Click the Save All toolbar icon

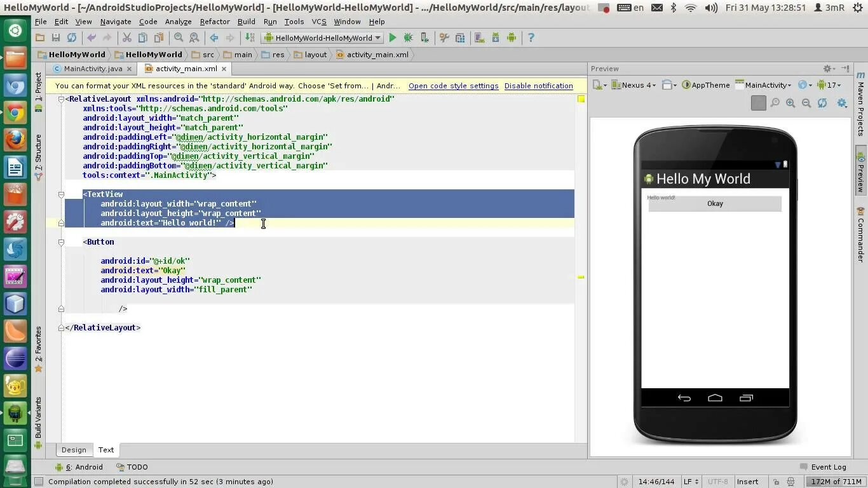pos(56,37)
